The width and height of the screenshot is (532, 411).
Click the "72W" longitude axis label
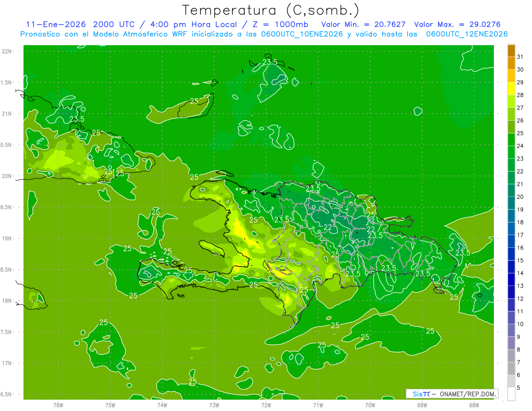(x=266, y=405)
